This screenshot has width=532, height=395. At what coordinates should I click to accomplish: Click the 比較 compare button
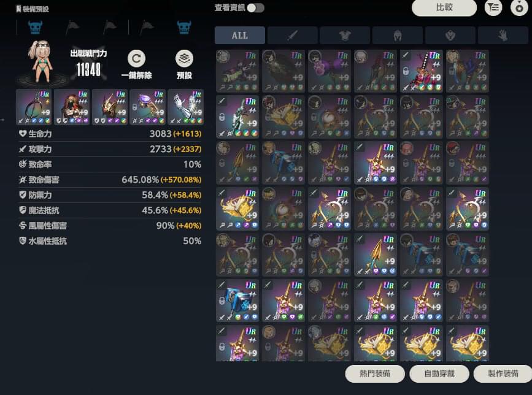[x=444, y=7]
